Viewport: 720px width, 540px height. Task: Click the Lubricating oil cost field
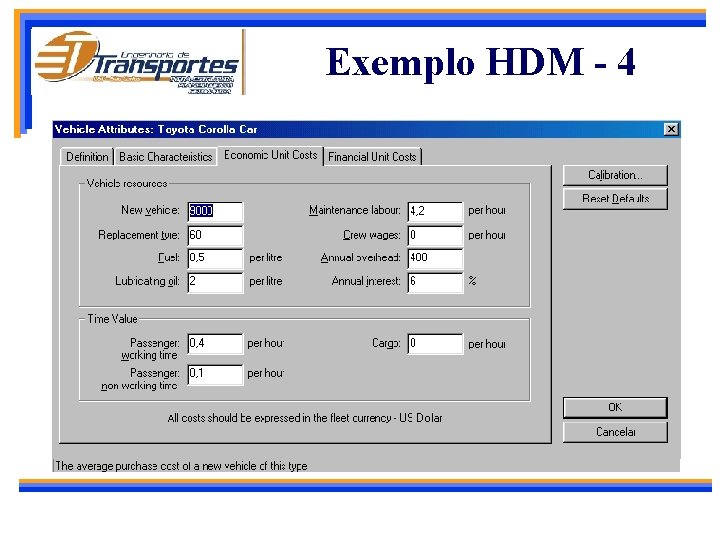[x=215, y=281]
